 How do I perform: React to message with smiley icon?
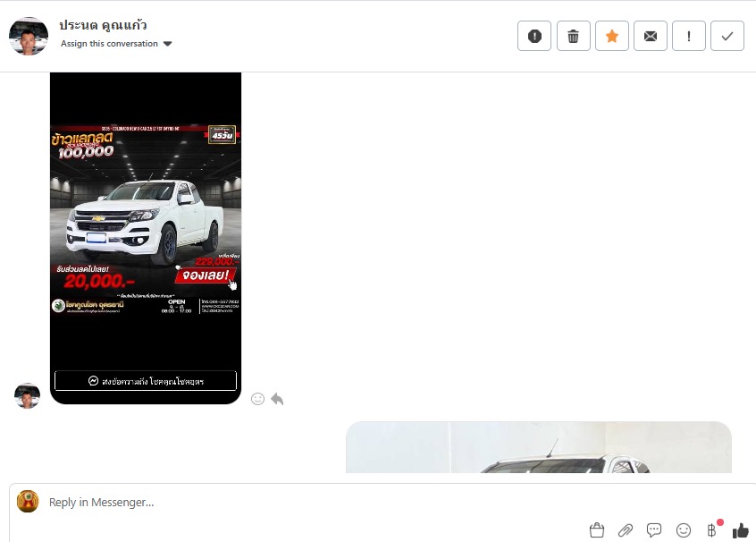click(x=257, y=399)
